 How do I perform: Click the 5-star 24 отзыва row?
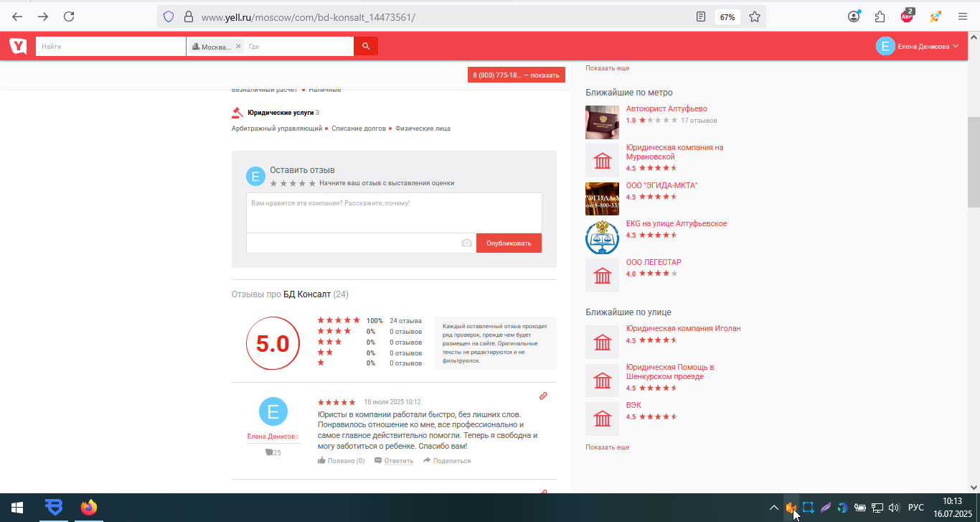369,320
